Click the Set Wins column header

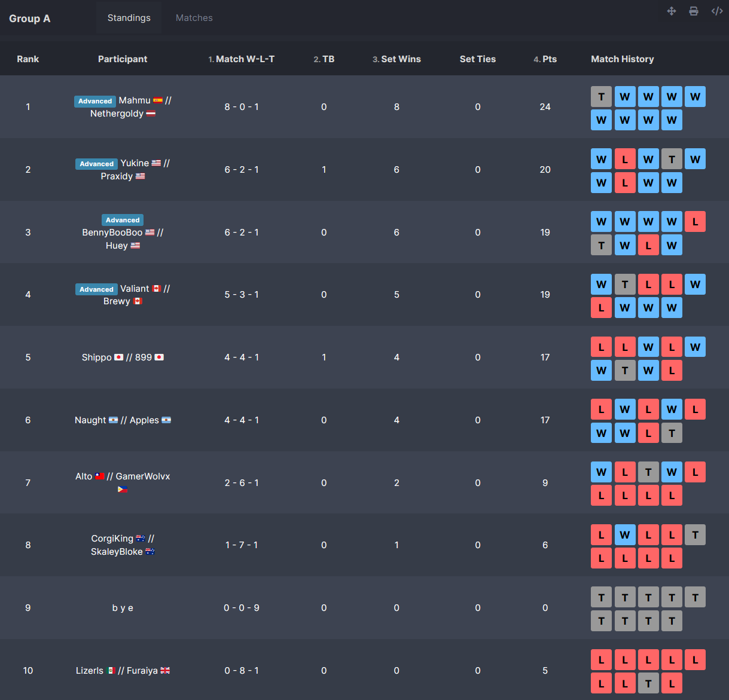coord(396,59)
